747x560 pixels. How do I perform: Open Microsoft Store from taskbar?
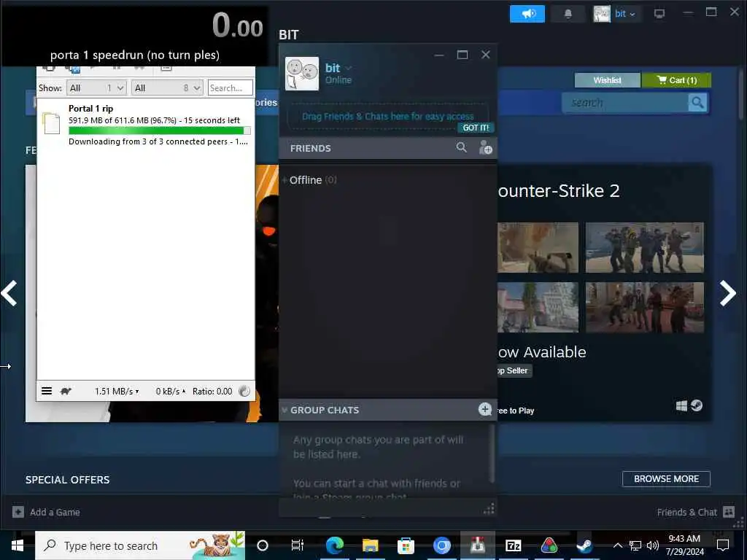[x=406, y=545]
